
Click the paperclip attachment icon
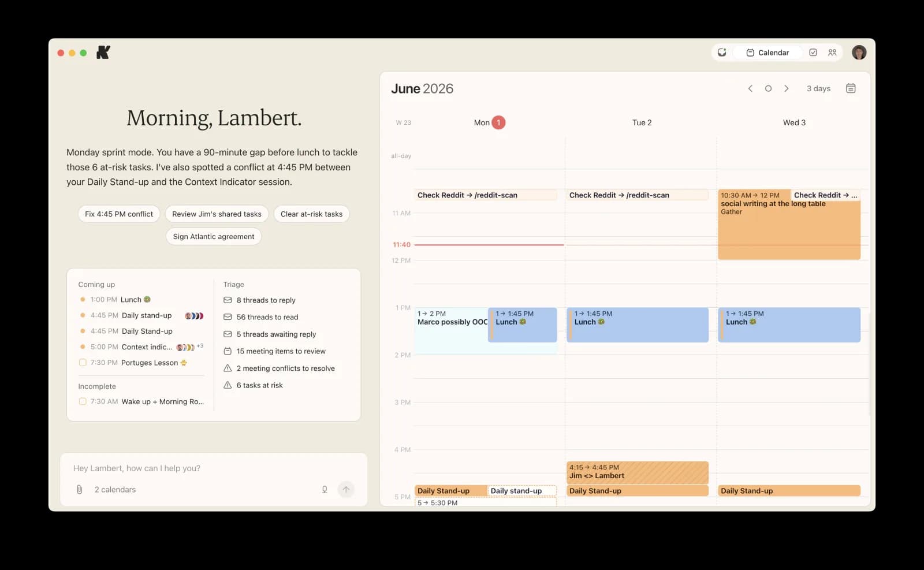coord(80,490)
